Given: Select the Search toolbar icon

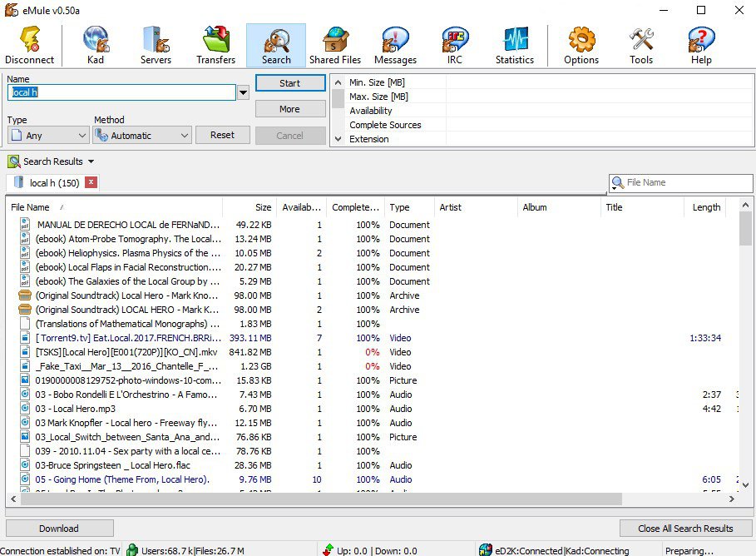Looking at the screenshot, I should tap(276, 46).
